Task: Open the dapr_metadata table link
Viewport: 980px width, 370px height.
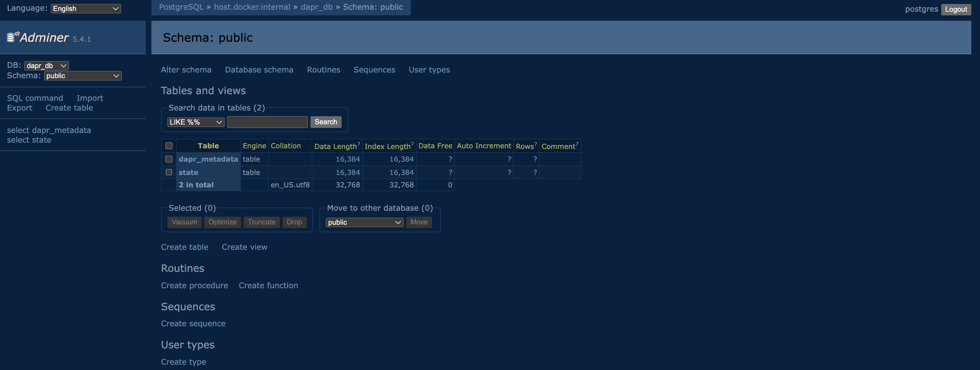Action: pos(208,159)
